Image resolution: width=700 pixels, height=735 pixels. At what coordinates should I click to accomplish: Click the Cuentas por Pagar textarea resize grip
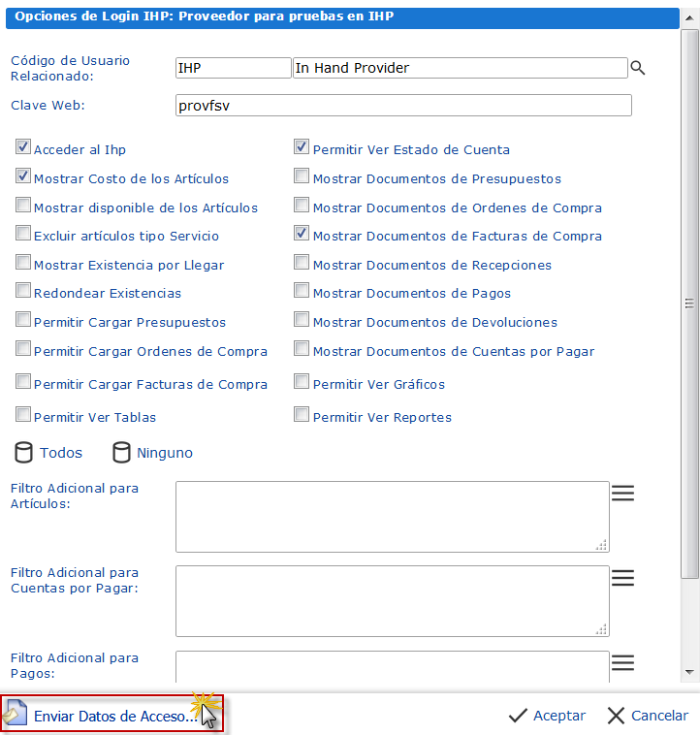pos(602,629)
